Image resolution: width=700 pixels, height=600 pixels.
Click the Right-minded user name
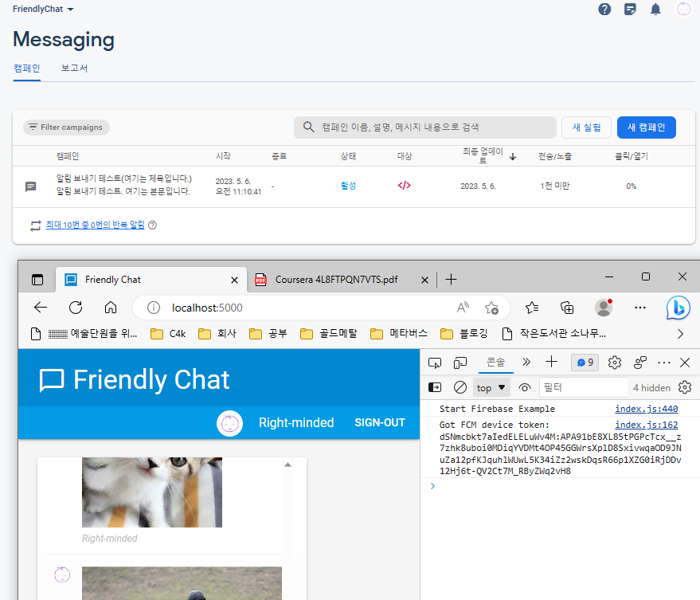[296, 422]
